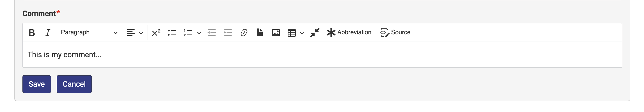Expand the numbered list style arrow
This screenshot has height=112, width=644.
coord(199,33)
